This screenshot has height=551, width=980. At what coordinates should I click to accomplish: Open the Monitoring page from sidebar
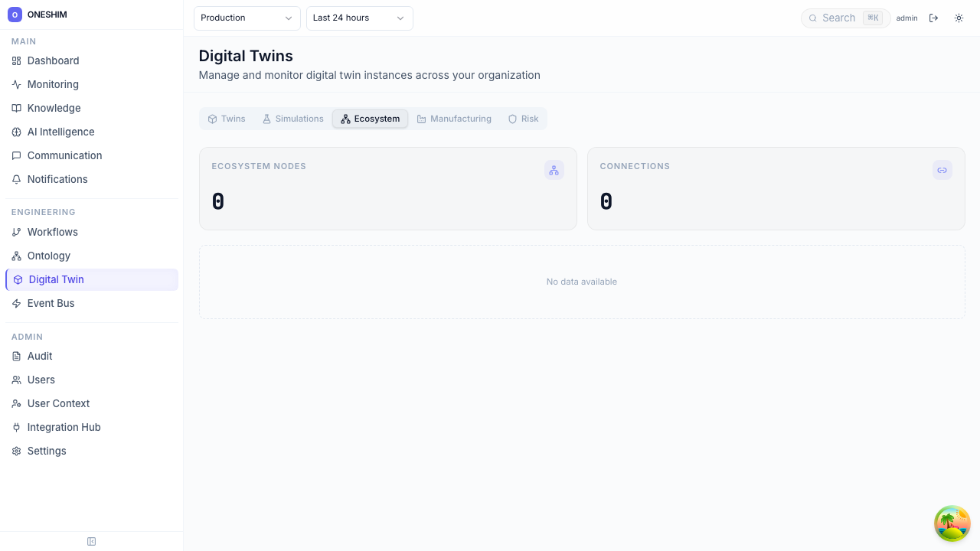(53, 84)
